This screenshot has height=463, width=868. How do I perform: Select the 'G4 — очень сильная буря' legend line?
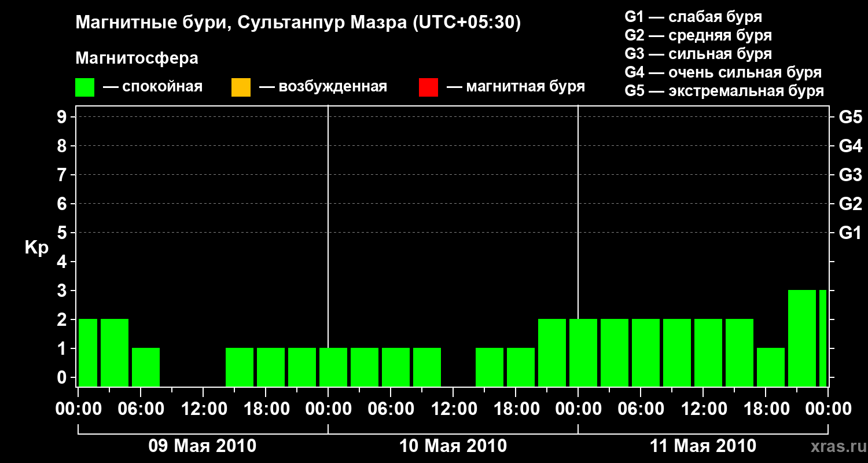tap(723, 72)
